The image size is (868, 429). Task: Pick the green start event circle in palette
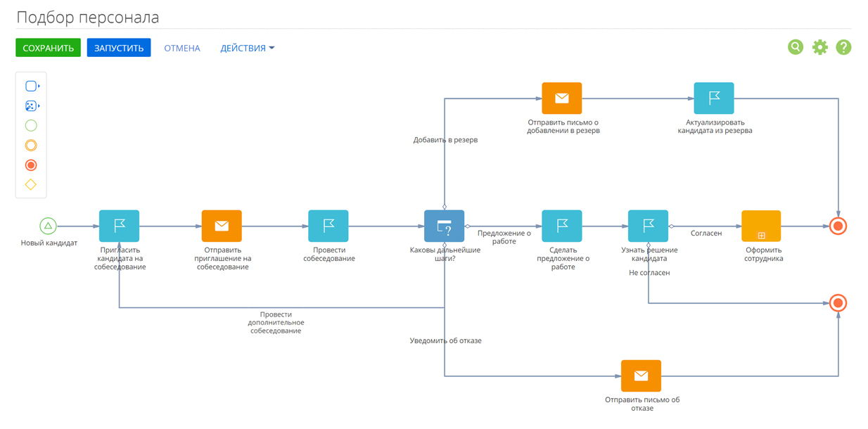pos(31,125)
